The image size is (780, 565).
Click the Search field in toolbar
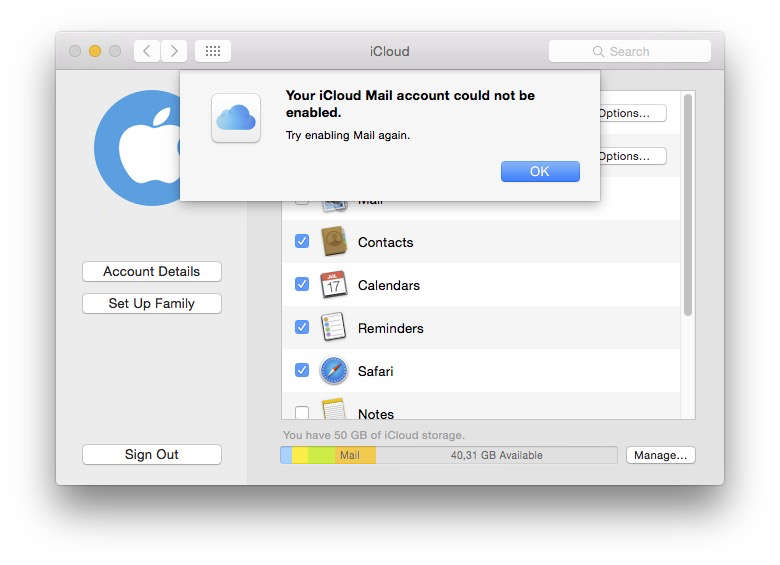click(630, 51)
